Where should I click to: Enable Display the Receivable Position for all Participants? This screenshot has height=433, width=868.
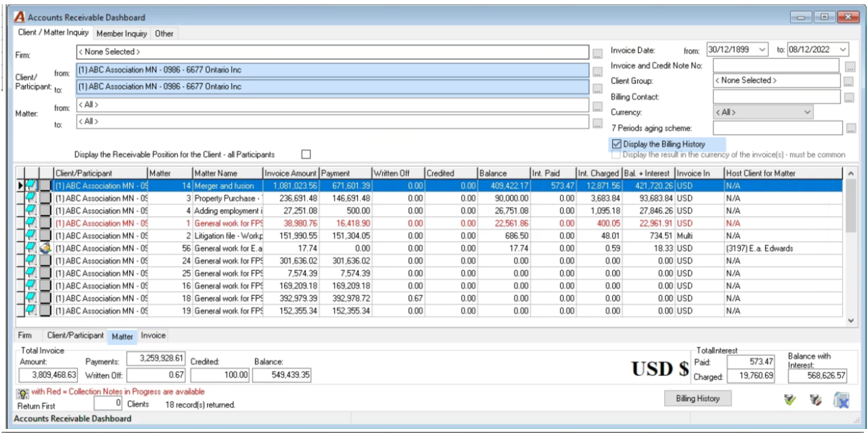point(306,154)
